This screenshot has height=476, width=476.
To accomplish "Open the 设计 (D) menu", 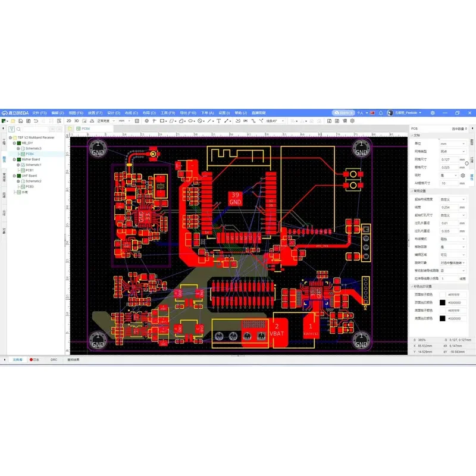I will (114, 112).
